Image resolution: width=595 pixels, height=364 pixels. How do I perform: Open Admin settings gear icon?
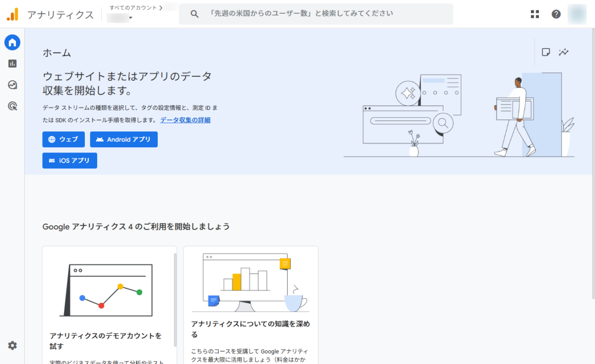coord(12,346)
